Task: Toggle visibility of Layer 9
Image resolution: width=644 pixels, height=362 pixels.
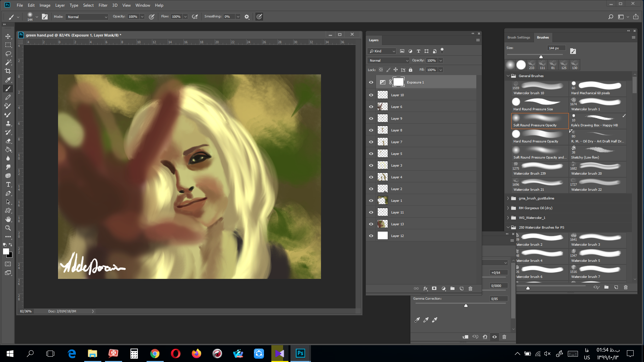Action: (x=371, y=119)
